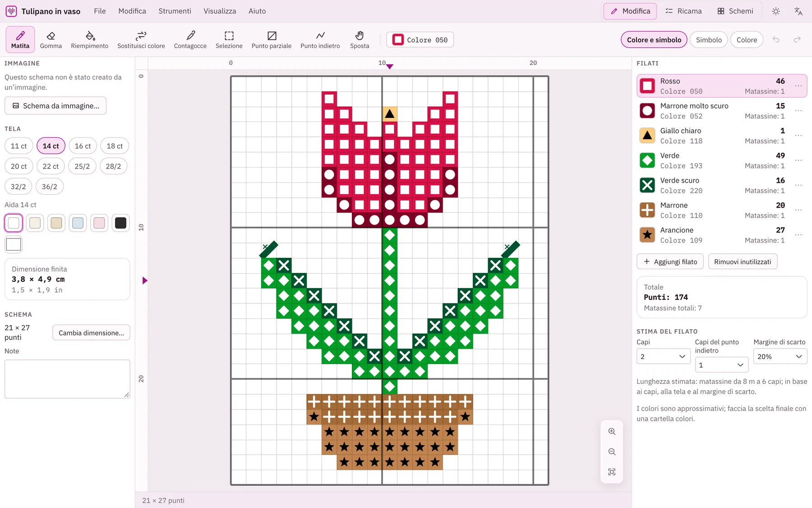Switch to the Ricama tab
The image size is (812, 508).
point(684,11)
